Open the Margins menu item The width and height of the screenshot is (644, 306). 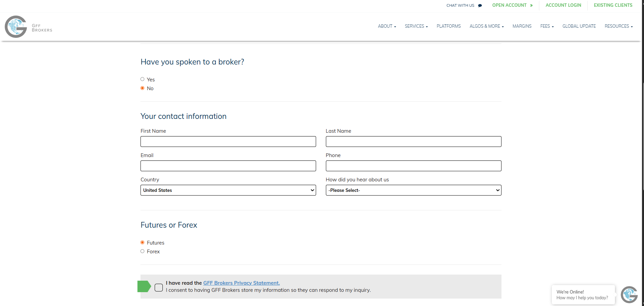point(522,26)
